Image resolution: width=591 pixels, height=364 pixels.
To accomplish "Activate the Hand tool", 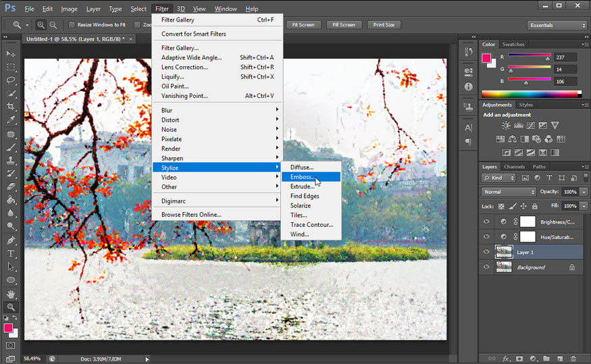I will click(11, 294).
